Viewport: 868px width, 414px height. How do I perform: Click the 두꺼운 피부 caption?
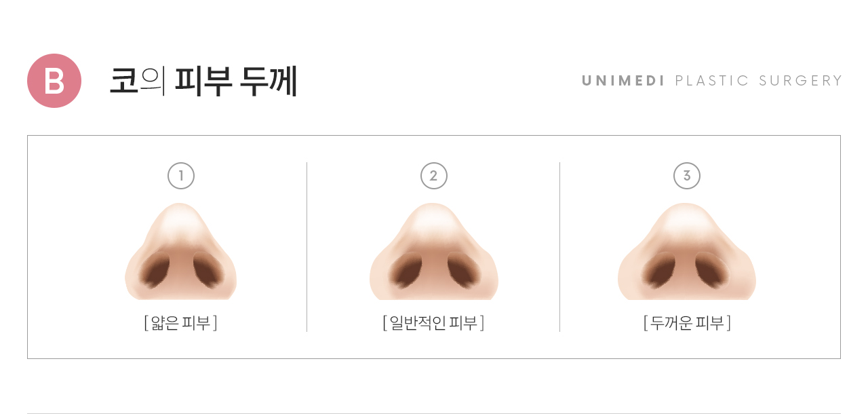click(x=687, y=323)
